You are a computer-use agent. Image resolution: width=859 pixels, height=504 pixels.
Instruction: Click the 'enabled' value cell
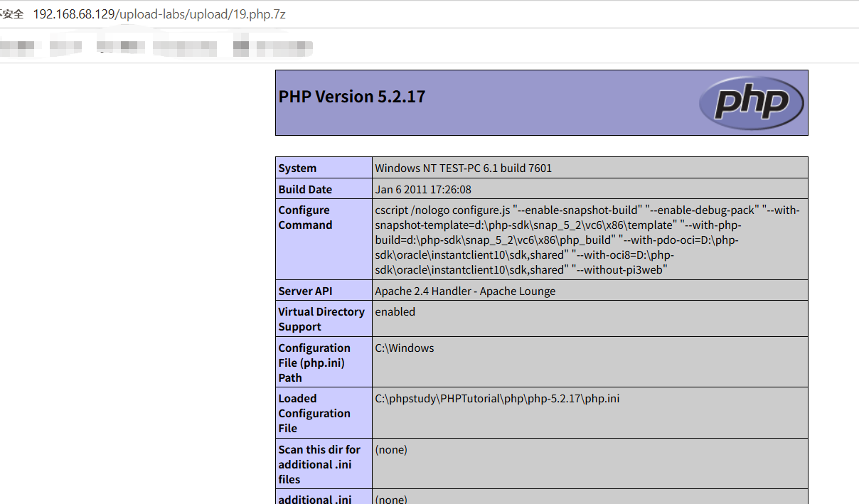[590, 318]
